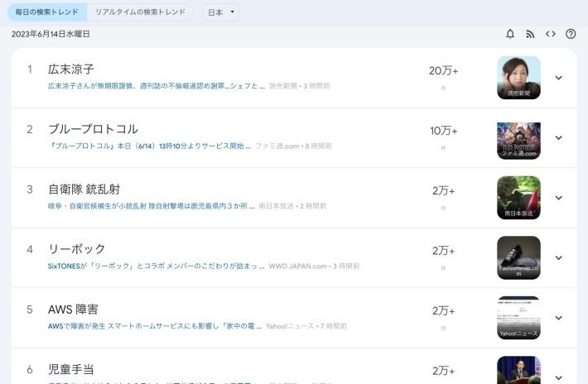Open the SixTONESが「リーボック」とコラボ article
588x384 pixels.
point(156,266)
